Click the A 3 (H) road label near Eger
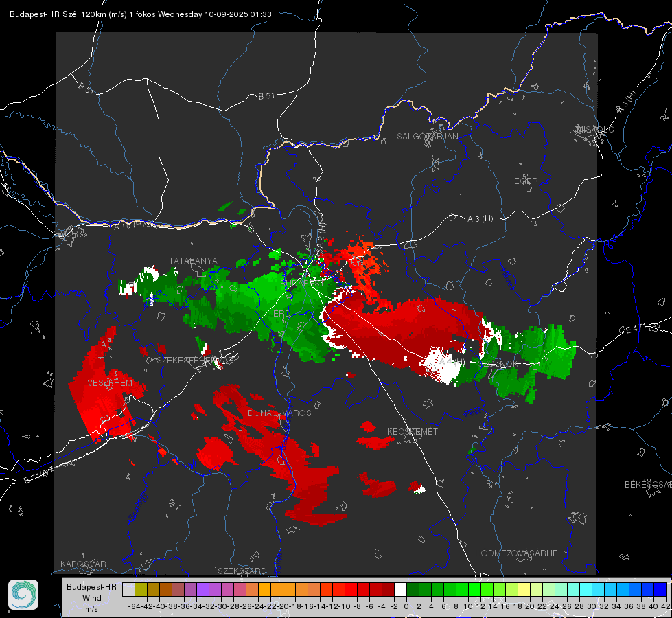672x618 pixels. [480, 219]
